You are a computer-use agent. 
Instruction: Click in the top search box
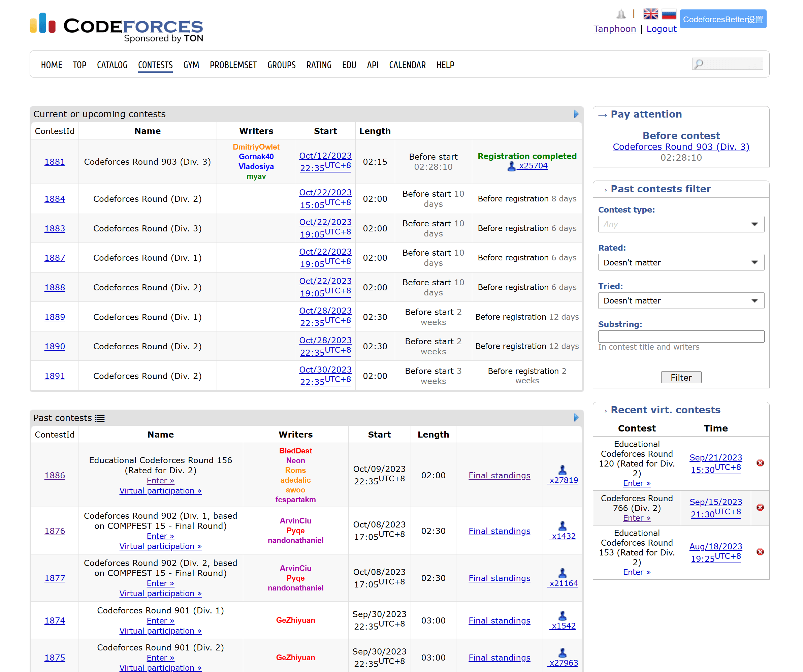pyautogui.click(x=727, y=63)
